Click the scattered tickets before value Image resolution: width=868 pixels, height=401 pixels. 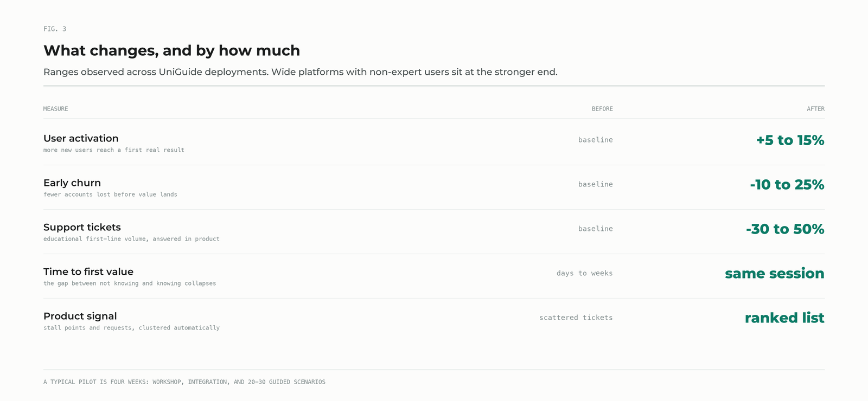(x=576, y=318)
